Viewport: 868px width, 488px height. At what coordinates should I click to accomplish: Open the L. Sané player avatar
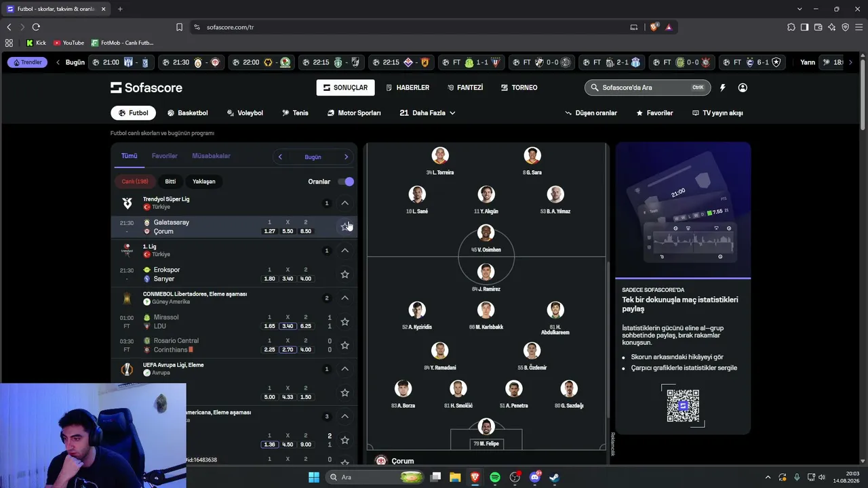417,195
